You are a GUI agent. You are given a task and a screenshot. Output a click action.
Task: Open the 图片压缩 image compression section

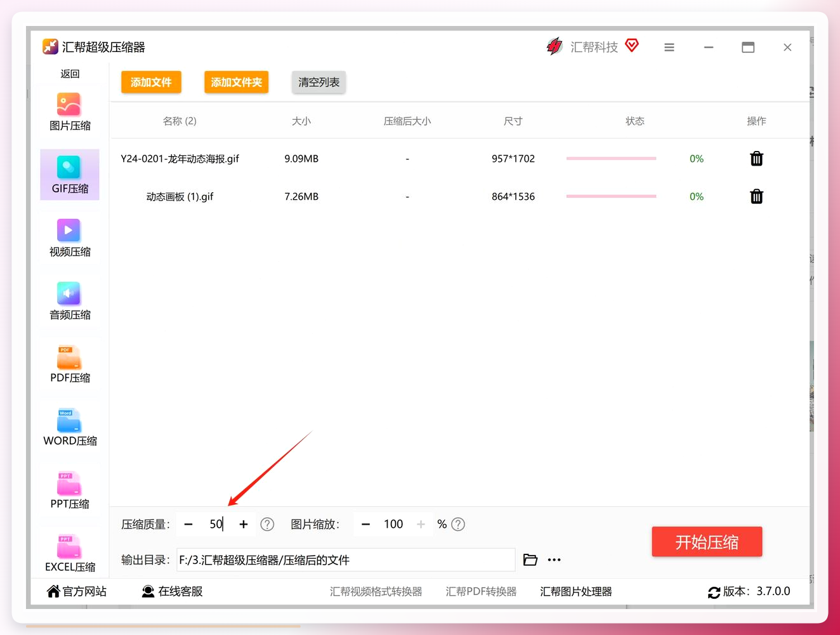coord(70,112)
